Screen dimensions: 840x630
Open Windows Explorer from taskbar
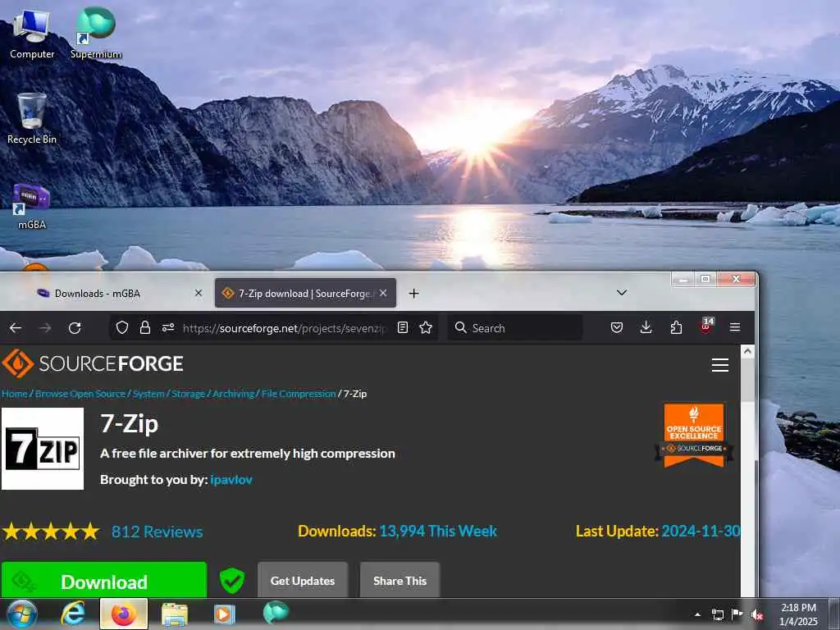[x=174, y=614]
